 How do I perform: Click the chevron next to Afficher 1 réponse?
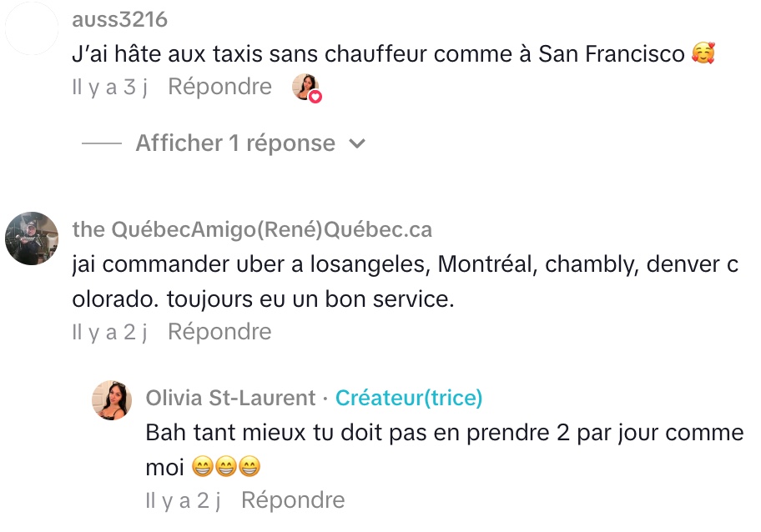coord(357,143)
